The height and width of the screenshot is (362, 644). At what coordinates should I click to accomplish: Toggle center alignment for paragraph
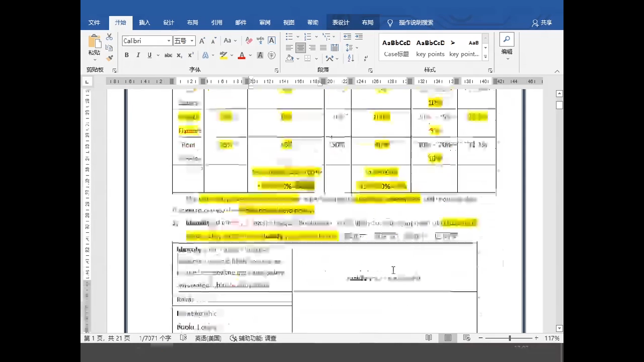tap(301, 48)
